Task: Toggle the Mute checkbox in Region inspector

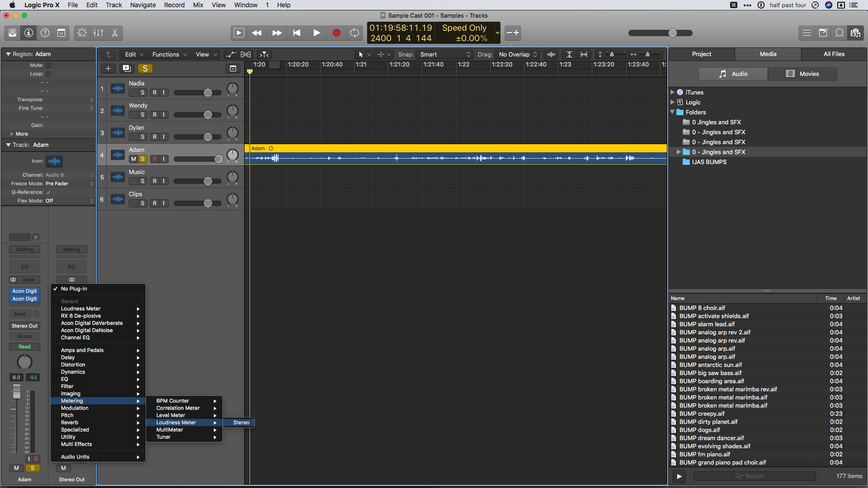Action: tap(48, 66)
